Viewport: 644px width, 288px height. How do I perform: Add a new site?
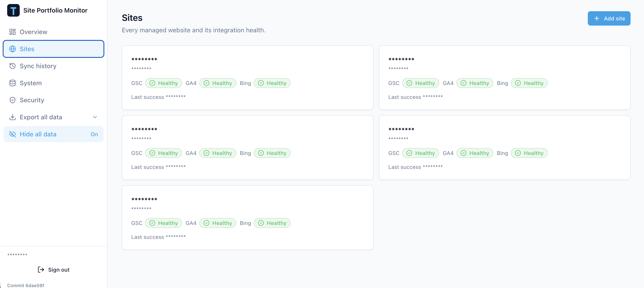click(609, 18)
